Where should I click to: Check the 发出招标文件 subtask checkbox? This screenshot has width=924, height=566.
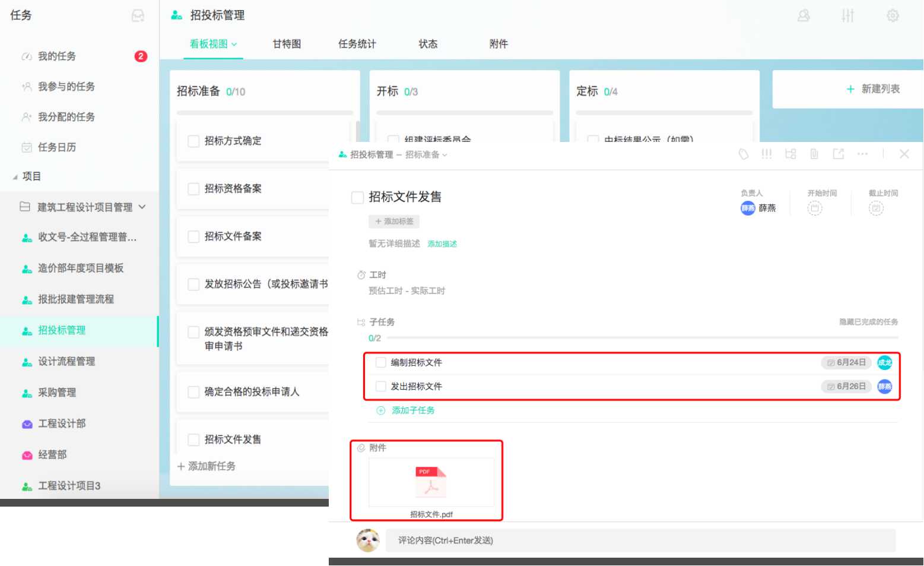(x=380, y=386)
